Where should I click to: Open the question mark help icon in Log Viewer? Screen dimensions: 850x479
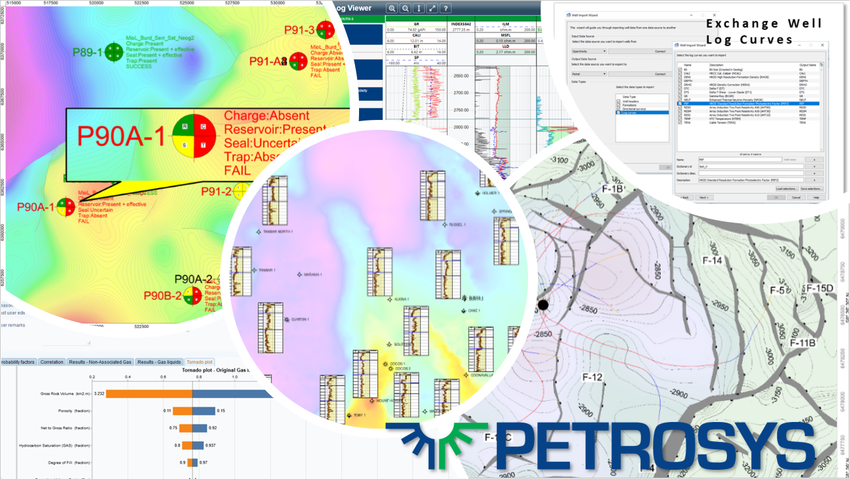[446, 8]
